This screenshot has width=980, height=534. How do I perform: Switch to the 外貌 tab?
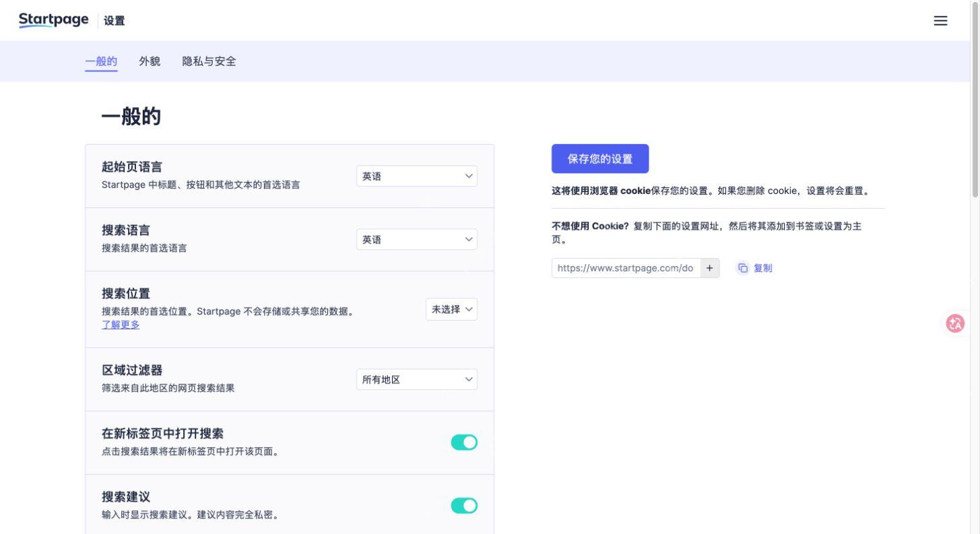click(x=150, y=61)
